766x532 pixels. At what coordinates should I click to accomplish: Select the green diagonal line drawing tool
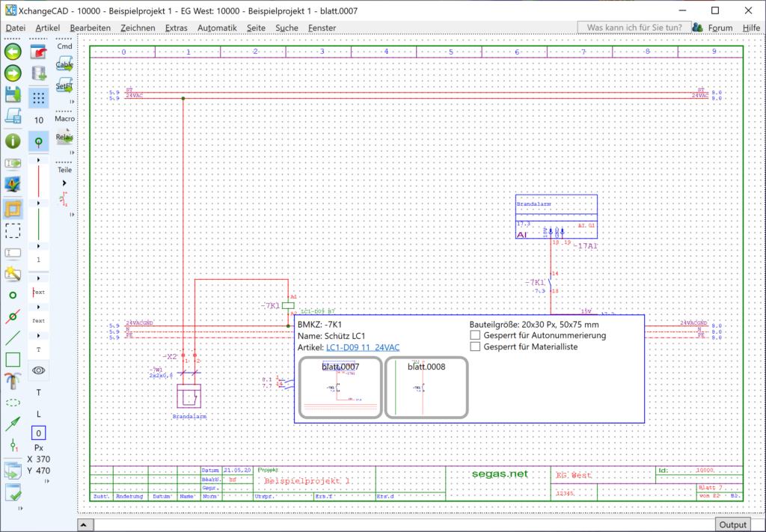pyautogui.click(x=13, y=338)
